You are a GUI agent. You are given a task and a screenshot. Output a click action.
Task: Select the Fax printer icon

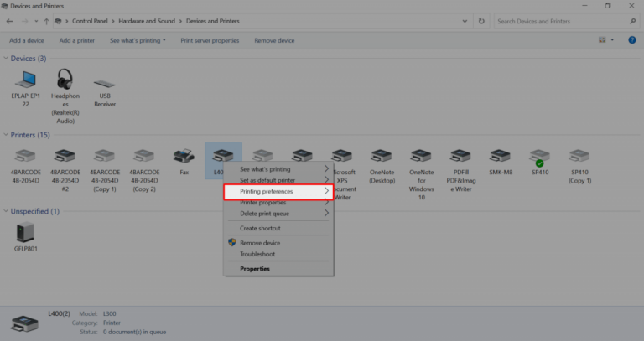(184, 157)
